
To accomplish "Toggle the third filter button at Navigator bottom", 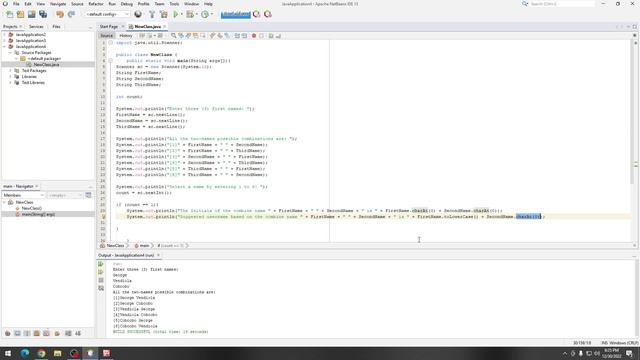I will (27, 333).
